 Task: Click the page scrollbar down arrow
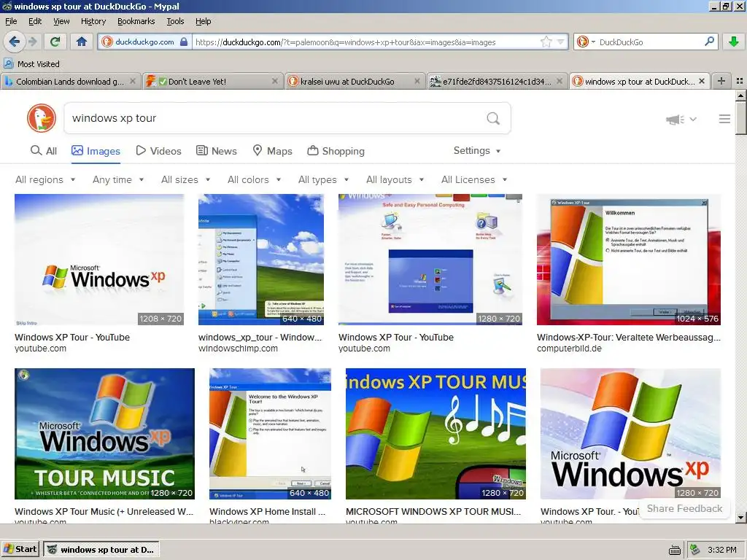point(740,517)
